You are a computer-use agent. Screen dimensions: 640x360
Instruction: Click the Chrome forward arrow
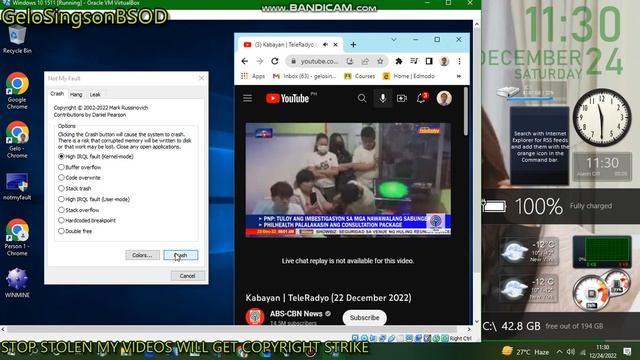[260, 61]
